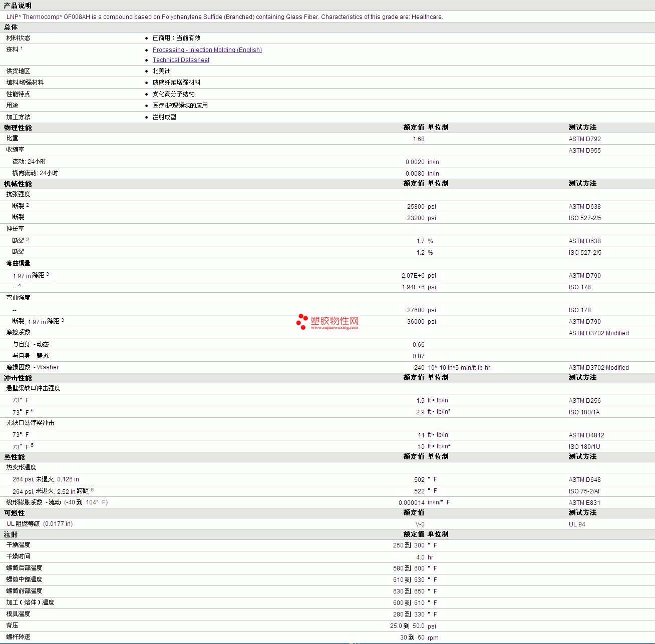Click the UL 94 test method
The width and height of the screenshot is (655, 644).
(577, 524)
